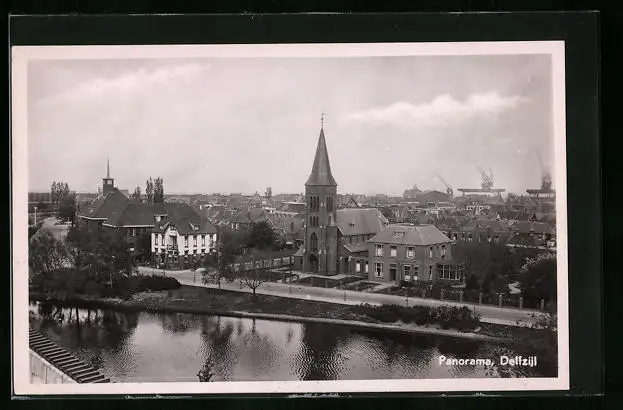
Task: Click the harbor crane on the horizon
Action: click(485, 180)
